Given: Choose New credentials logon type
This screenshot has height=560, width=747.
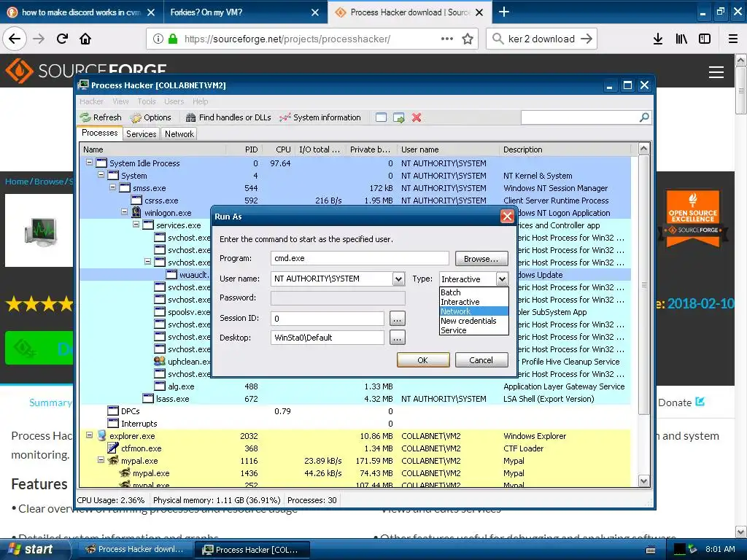Looking at the screenshot, I should 474,321.
